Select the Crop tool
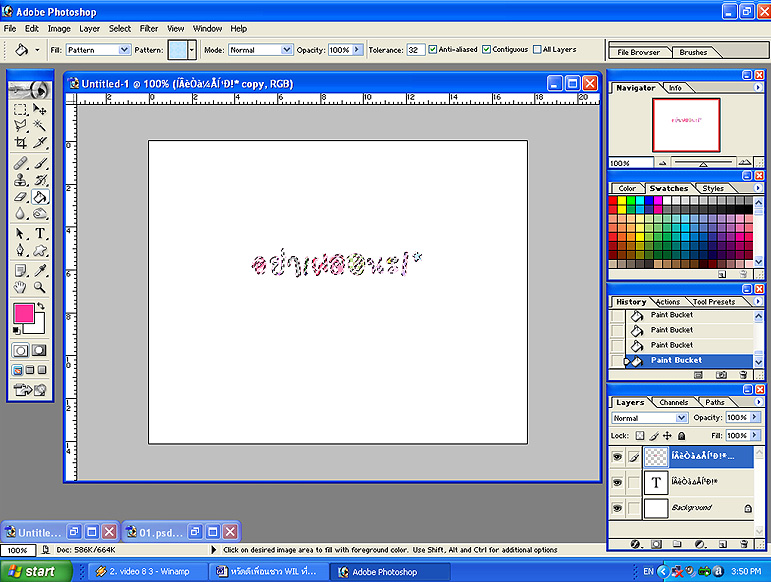 pos(20,143)
